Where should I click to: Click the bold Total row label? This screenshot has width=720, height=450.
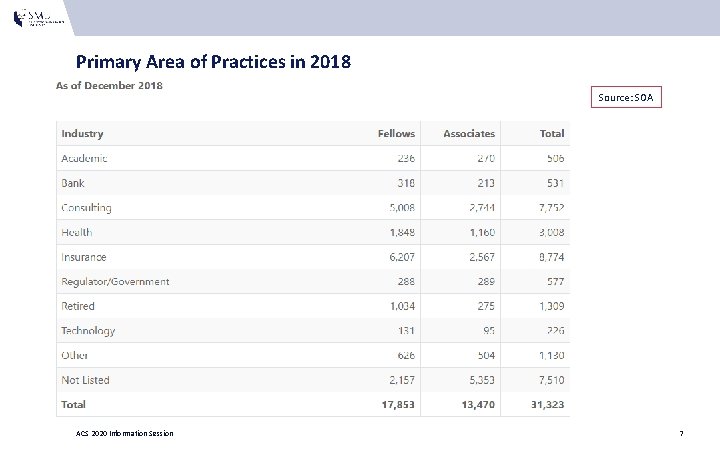coord(73,405)
